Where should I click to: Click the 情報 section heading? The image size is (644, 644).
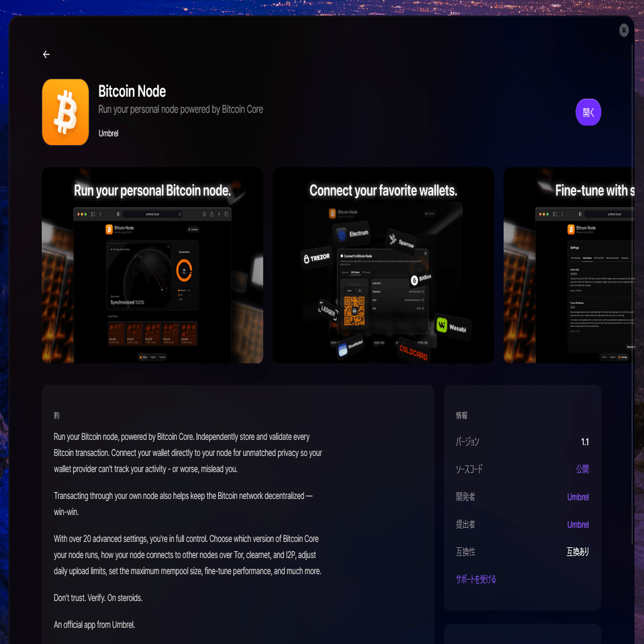click(x=461, y=415)
